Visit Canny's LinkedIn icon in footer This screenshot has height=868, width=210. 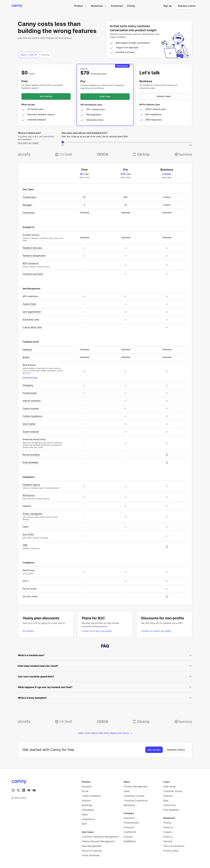(24, 790)
